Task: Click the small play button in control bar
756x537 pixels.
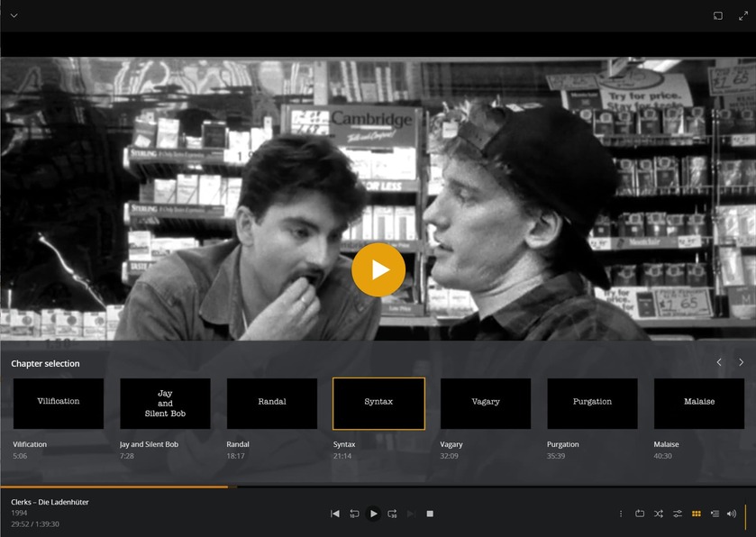Action: coord(373,514)
